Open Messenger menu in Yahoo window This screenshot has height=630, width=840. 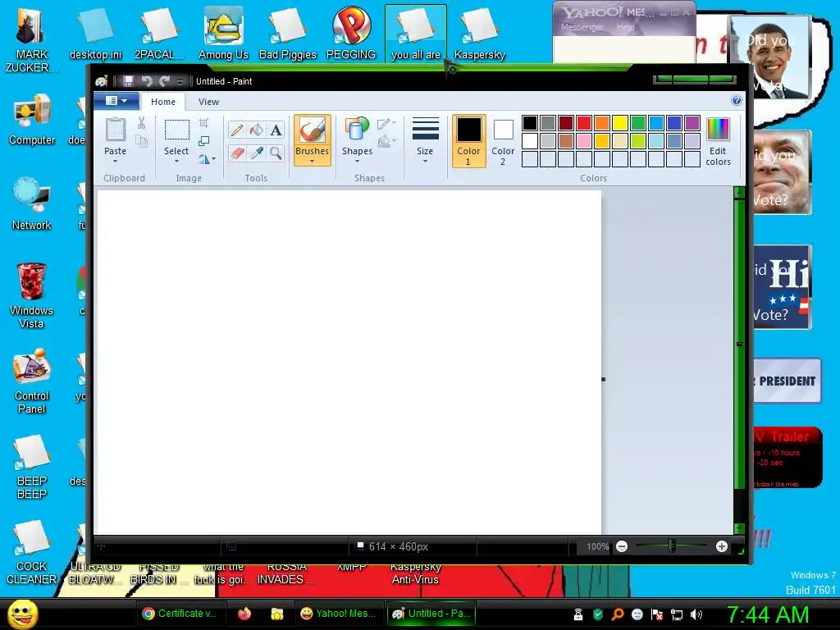[x=582, y=27]
